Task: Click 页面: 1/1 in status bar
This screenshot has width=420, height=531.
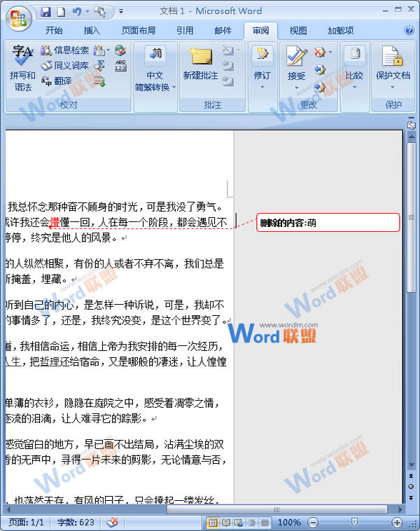Action: tap(27, 523)
